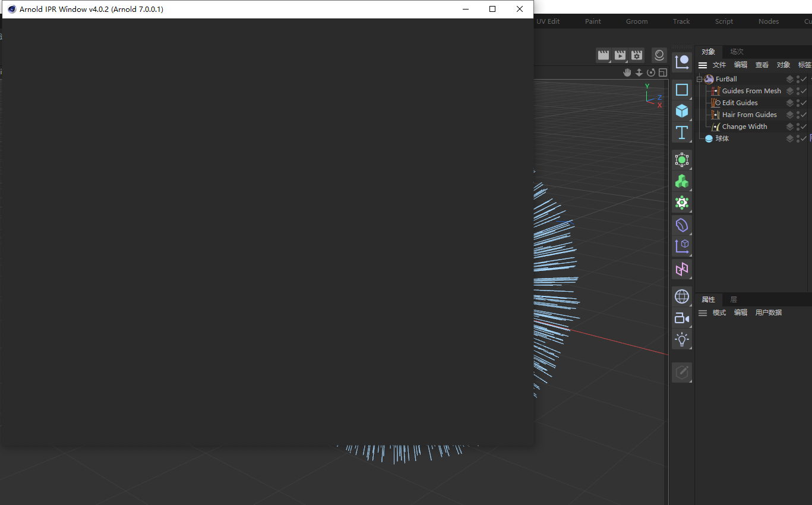Switch to the Nodes layout tab
812x505 pixels.
pos(769,21)
